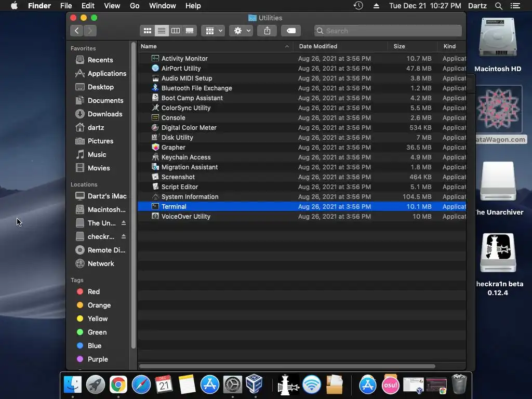
Task: Select Screenshot app in list
Action: pos(302,177)
